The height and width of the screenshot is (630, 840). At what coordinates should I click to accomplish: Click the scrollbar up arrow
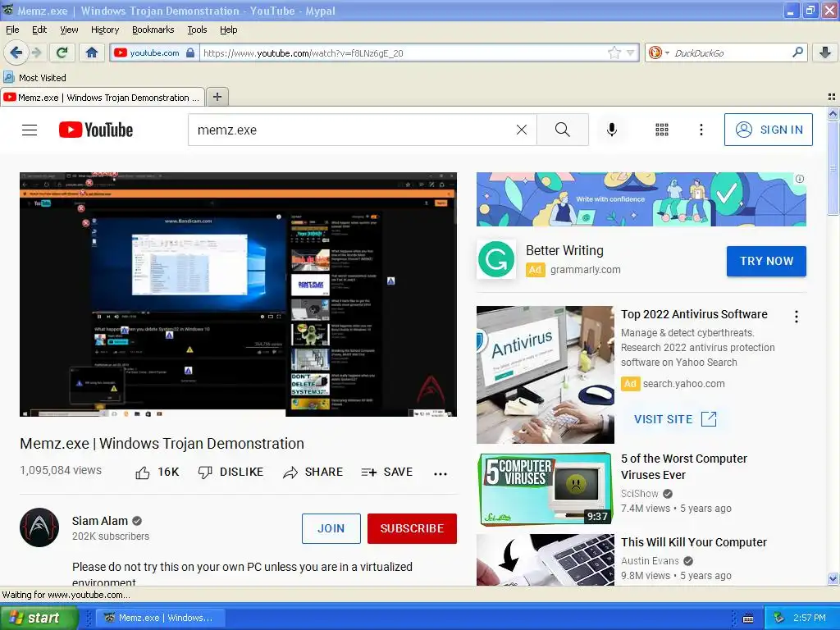833,113
